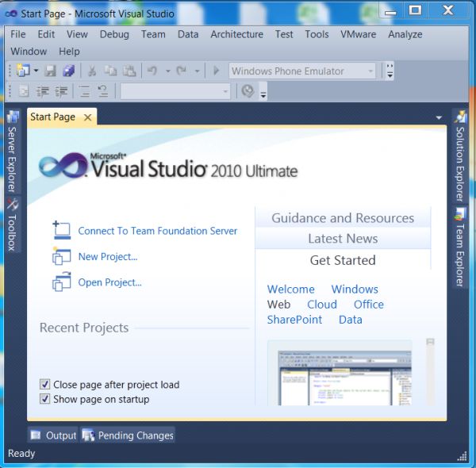Click the Save All toolbar icon
Screen dimensions: 476x468
[69, 71]
